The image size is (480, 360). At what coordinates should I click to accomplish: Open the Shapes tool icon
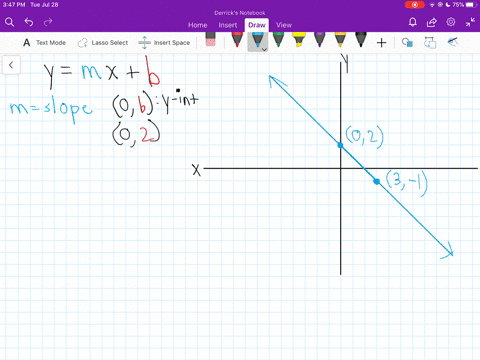point(407,43)
